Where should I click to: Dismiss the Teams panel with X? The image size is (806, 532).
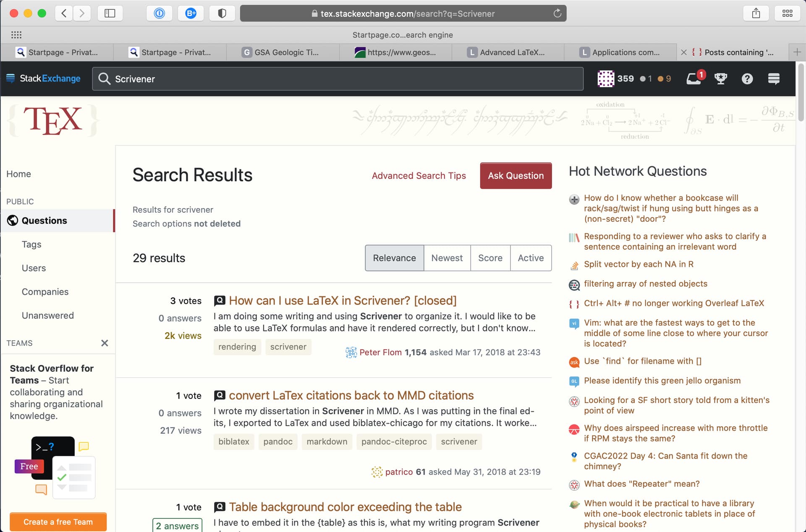pyautogui.click(x=105, y=343)
